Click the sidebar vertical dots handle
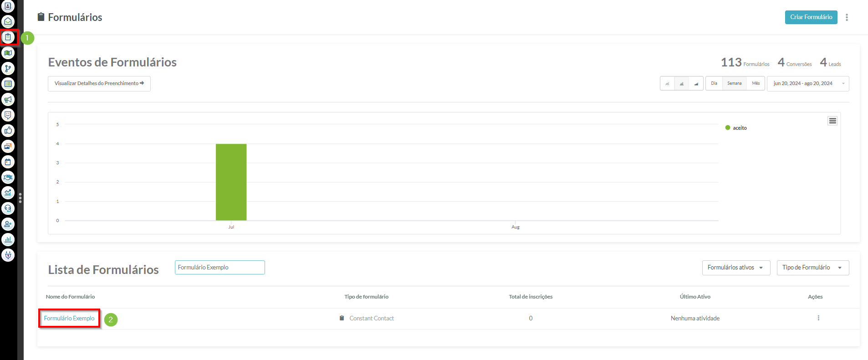Screen dimensions: 868x360 pos(20,198)
